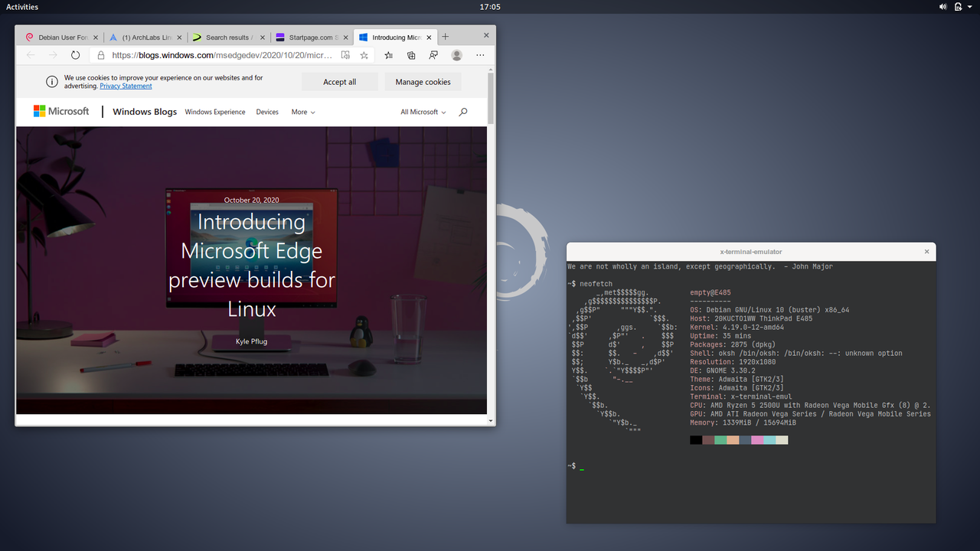This screenshot has width=980, height=551.
Task: Close the Debian User Forums tab
Action: coord(96,37)
